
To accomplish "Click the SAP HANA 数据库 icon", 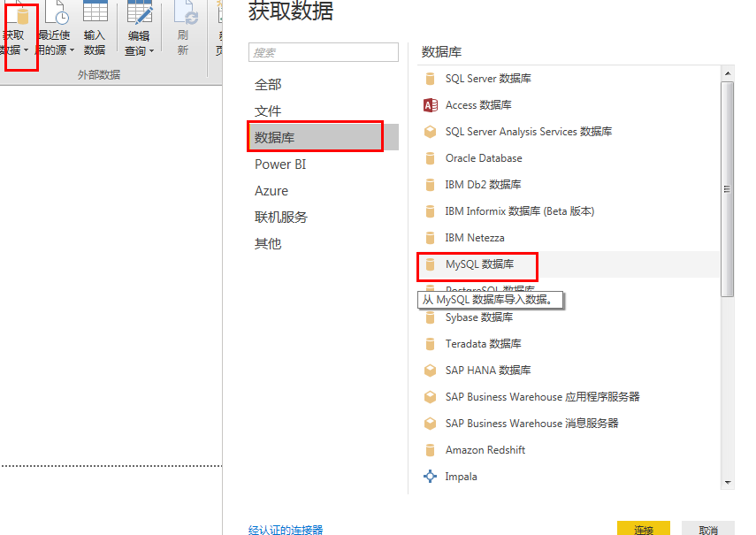I will pos(430,371).
